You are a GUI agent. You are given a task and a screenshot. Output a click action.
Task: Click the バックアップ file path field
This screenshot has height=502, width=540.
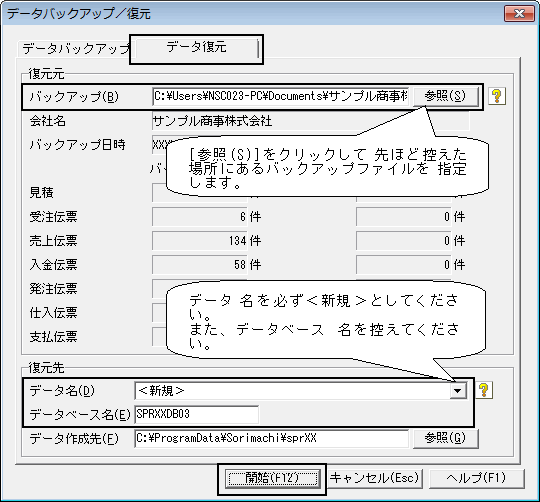pos(281,96)
